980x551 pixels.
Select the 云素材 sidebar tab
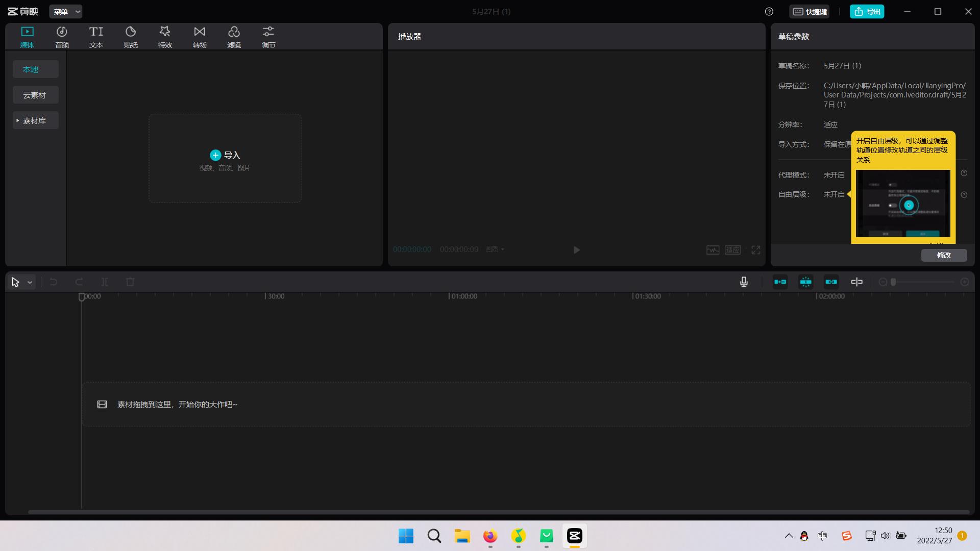(35, 95)
